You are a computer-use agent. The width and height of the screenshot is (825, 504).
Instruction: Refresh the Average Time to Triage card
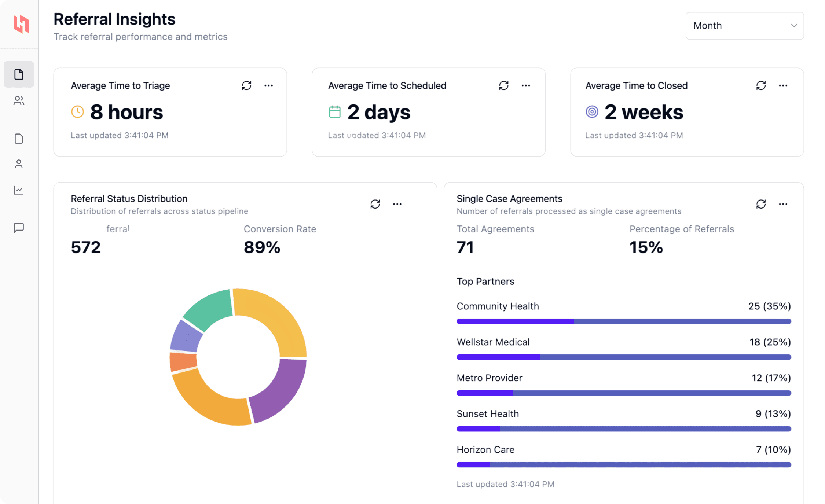click(246, 85)
